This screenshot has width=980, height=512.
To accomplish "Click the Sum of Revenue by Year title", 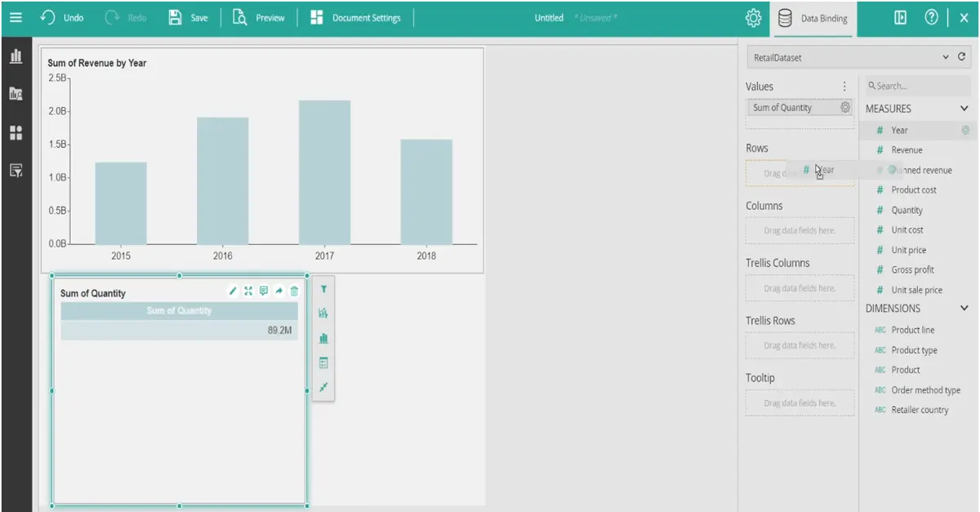I will coord(97,63).
